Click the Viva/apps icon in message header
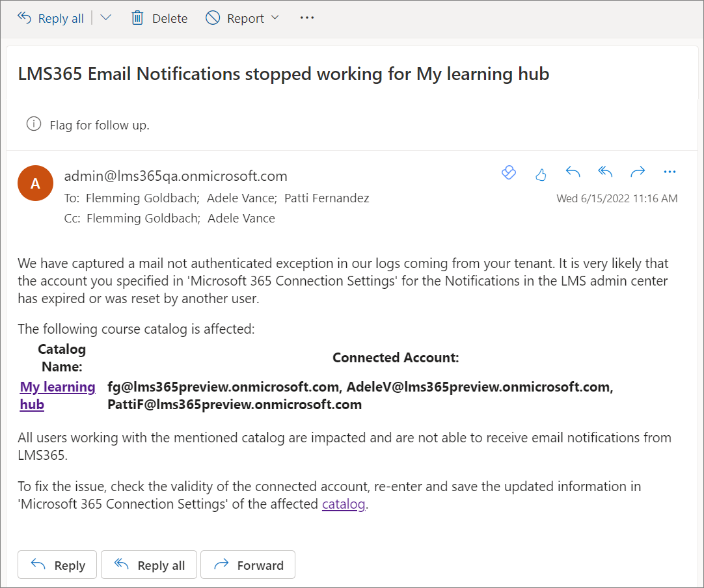The width and height of the screenshot is (704, 588). pos(508,172)
